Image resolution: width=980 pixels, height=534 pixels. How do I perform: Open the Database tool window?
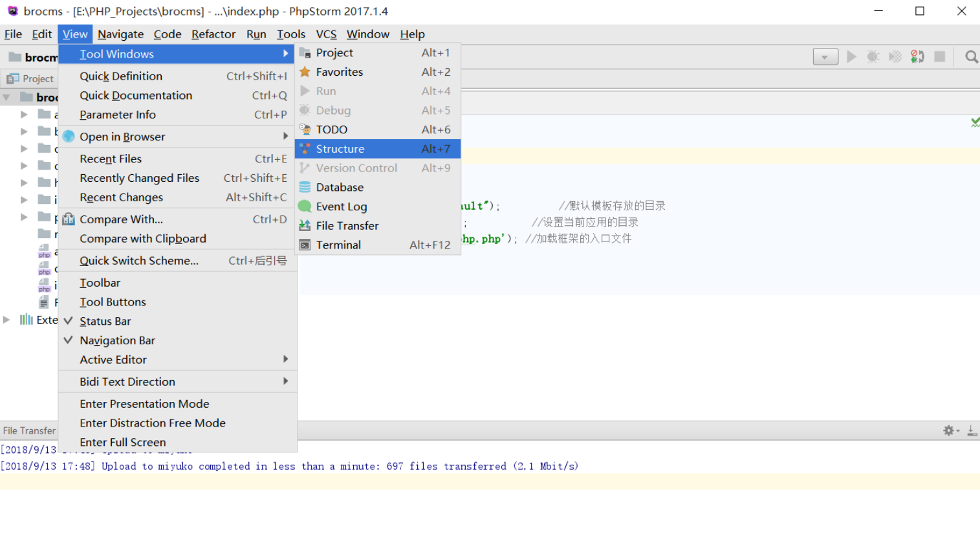[x=378, y=187]
